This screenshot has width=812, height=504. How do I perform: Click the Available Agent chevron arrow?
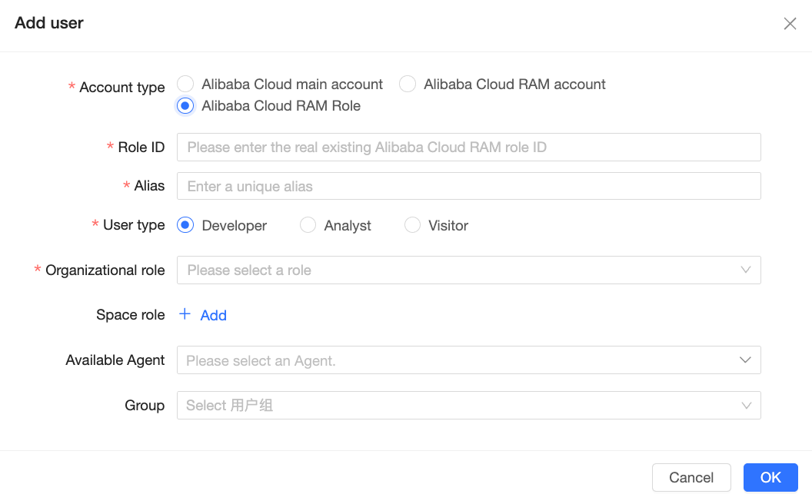pos(746,360)
